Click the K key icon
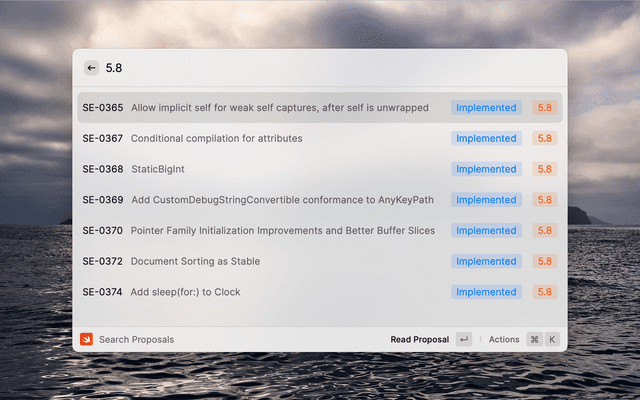This screenshot has height=400, width=640. (x=551, y=339)
